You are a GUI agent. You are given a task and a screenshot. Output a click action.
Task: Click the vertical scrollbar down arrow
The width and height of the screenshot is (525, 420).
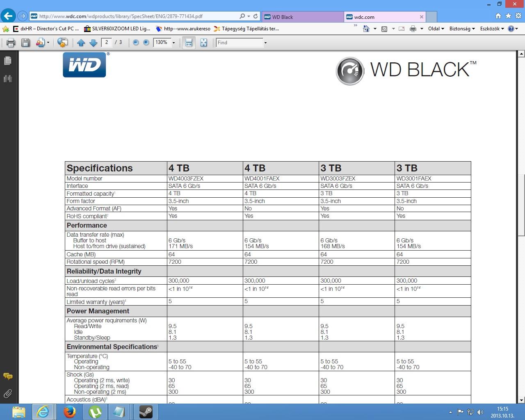pos(521,400)
